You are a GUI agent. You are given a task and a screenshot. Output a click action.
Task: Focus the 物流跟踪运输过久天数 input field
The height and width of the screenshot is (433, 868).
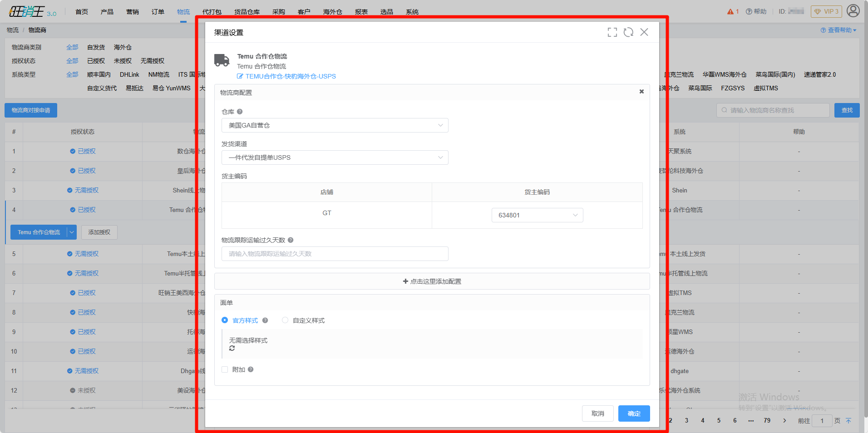pos(335,254)
